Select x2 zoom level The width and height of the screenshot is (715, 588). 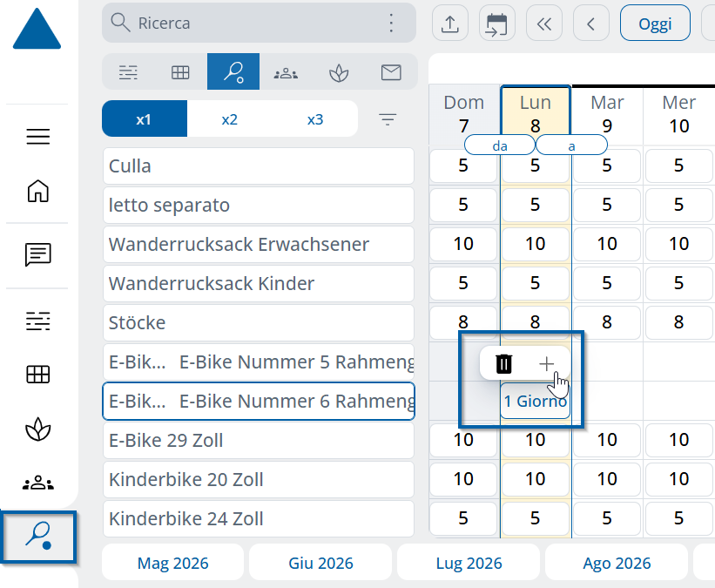[229, 119]
